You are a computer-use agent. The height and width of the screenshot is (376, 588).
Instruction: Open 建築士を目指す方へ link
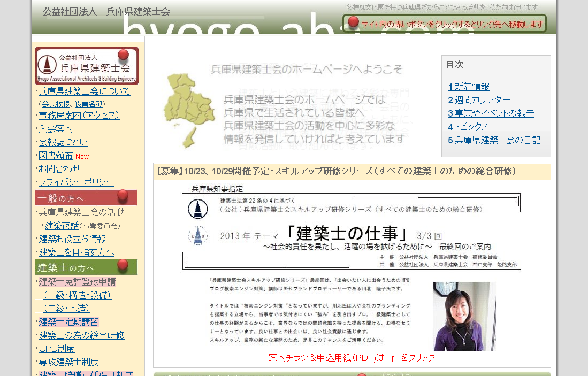coord(77,252)
